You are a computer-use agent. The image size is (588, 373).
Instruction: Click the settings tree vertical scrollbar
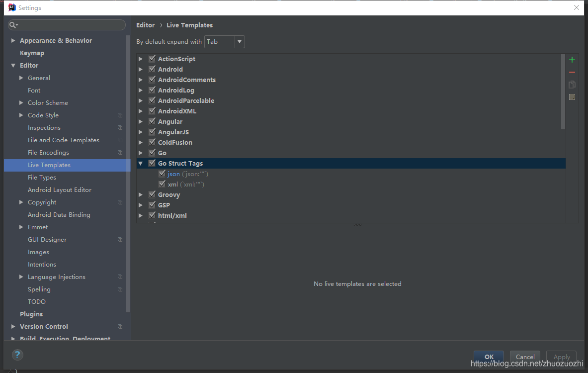tap(128, 174)
